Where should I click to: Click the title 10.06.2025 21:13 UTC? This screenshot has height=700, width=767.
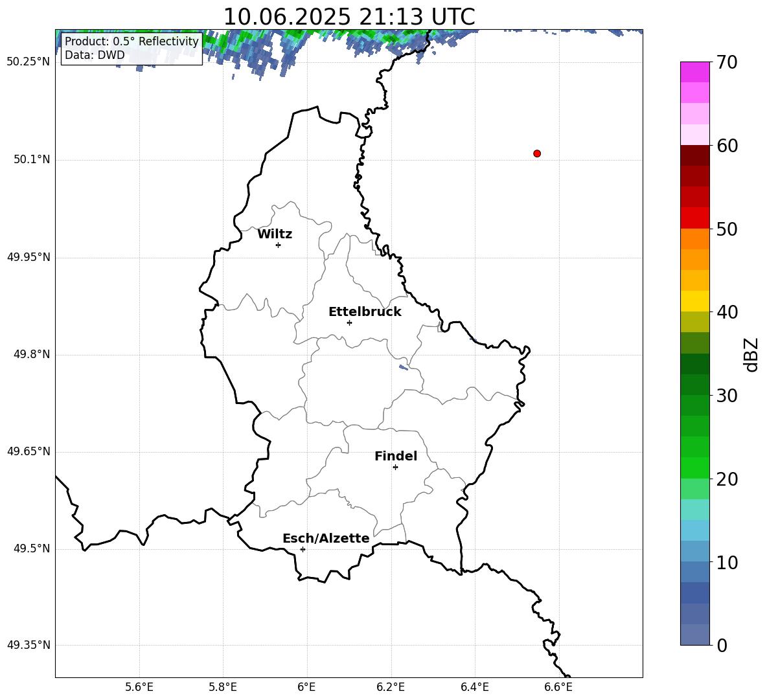pos(349,17)
